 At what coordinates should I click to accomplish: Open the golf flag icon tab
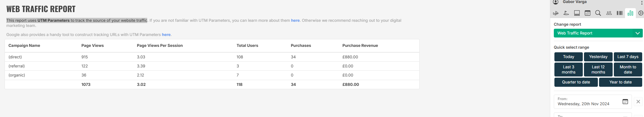click(x=566, y=13)
